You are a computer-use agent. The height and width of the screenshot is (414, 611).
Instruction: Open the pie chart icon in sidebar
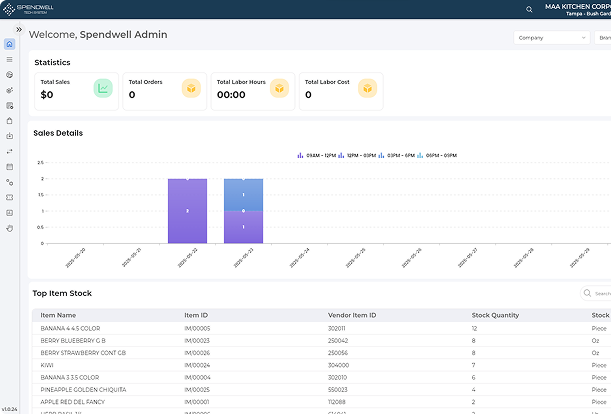[x=10, y=74]
